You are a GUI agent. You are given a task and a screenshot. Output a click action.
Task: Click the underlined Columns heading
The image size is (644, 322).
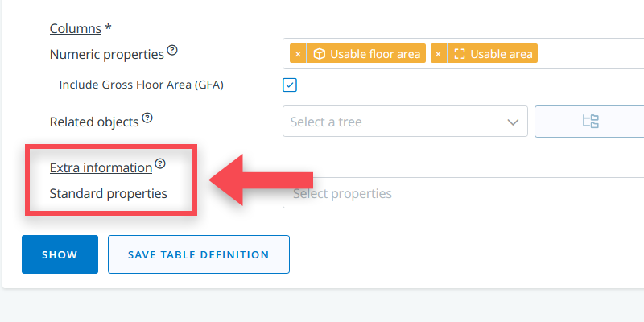coord(76,28)
